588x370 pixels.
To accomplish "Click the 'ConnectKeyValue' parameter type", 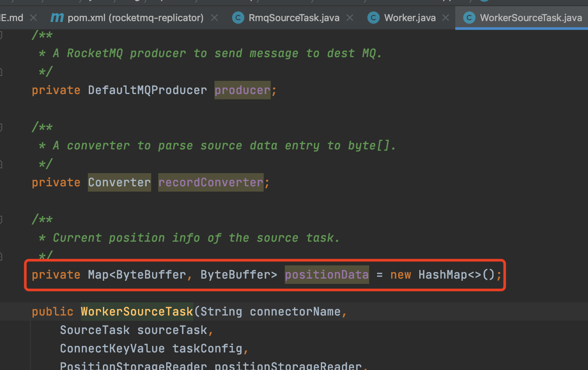I will pos(112,348).
